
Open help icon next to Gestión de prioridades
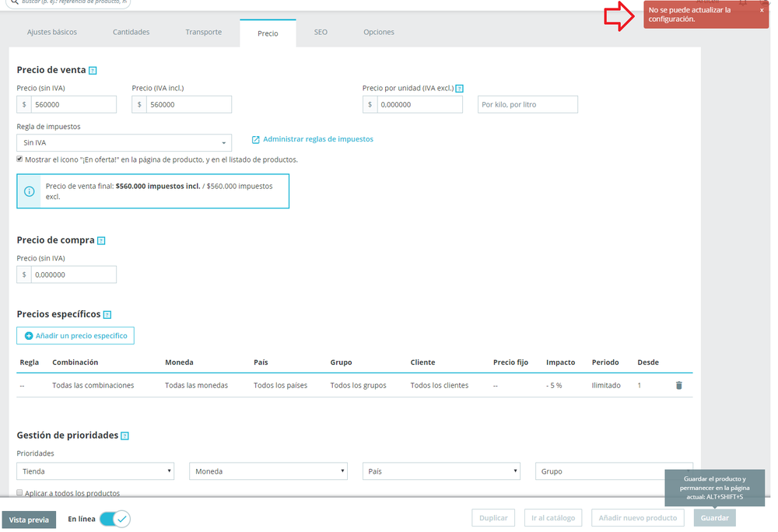125,436
